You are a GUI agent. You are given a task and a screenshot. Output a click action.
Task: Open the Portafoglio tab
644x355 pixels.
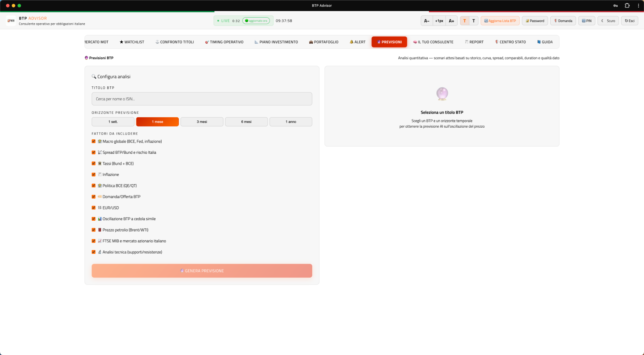pyautogui.click(x=324, y=42)
